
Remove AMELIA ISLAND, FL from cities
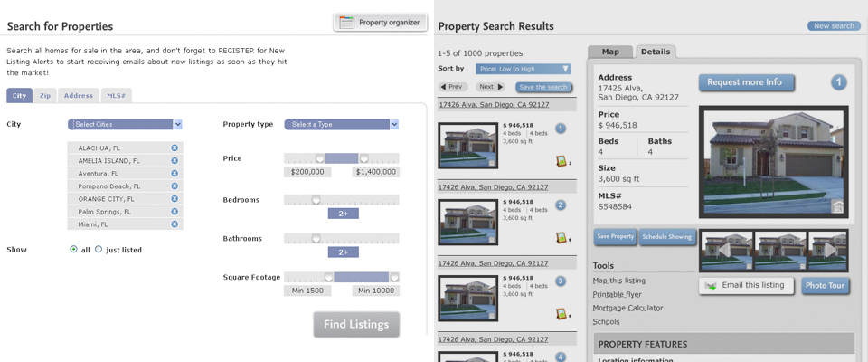point(175,161)
